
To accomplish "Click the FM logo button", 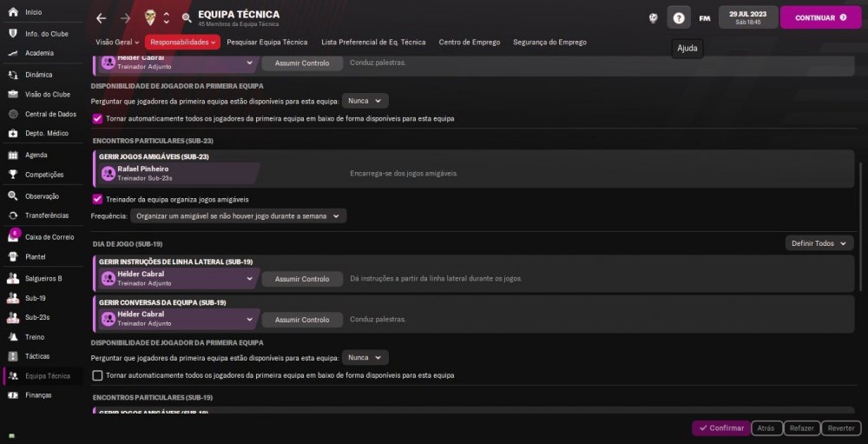I will 704,18.
